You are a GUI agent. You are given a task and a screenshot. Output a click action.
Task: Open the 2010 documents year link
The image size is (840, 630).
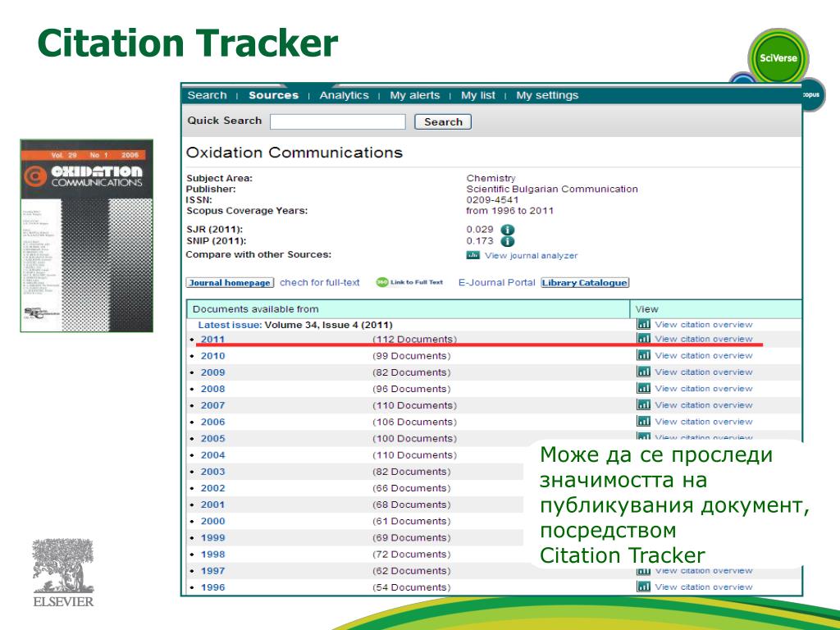[212, 356]
